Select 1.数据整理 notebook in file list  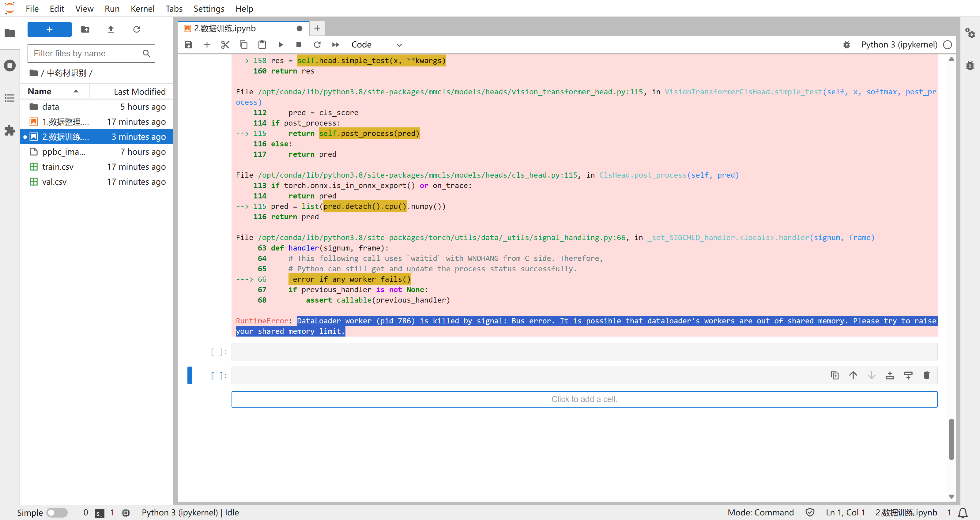click(x=97, y=122)
